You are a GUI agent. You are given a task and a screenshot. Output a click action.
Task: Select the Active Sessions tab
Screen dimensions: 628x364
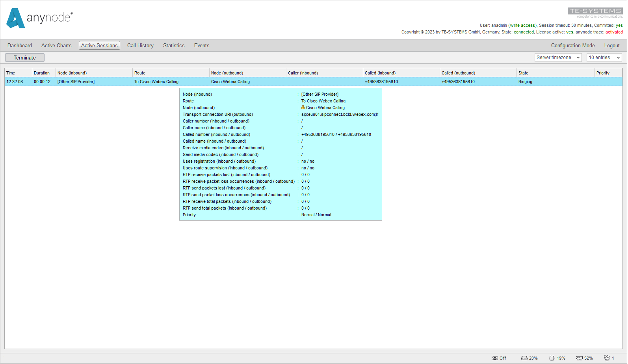99,46
